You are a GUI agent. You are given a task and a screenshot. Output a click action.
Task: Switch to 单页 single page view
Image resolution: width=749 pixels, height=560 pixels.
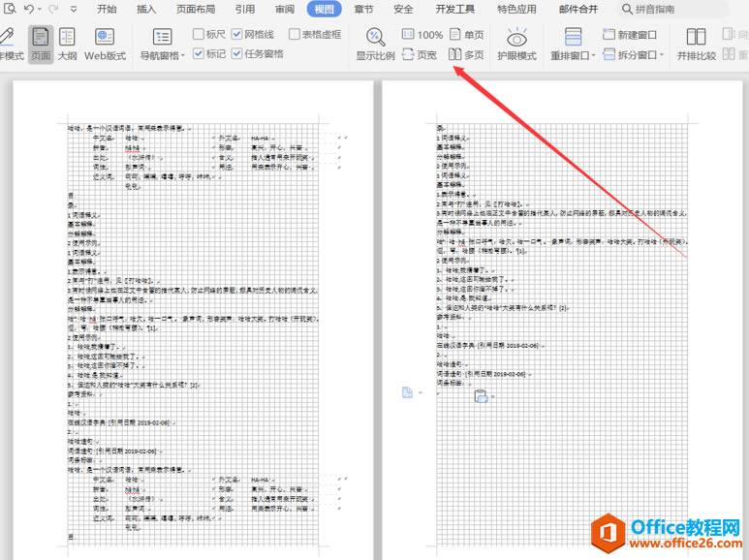467,35
